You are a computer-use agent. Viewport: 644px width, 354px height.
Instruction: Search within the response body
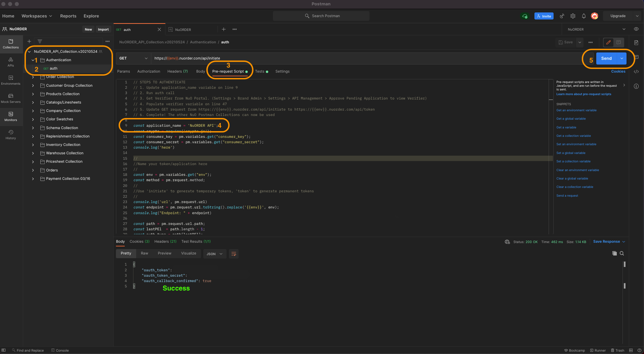622,253
